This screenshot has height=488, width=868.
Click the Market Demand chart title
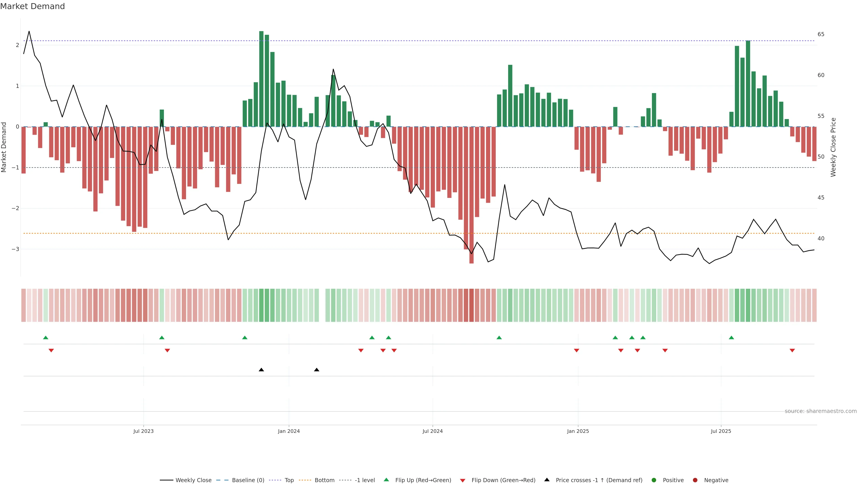(x=32, y=6)
